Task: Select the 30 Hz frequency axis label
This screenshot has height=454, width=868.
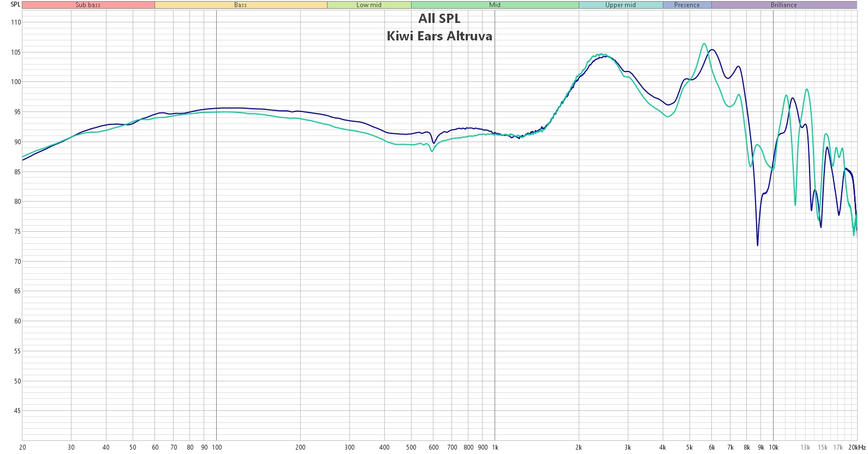Action: pyautogui.click(x=71, y=447)
